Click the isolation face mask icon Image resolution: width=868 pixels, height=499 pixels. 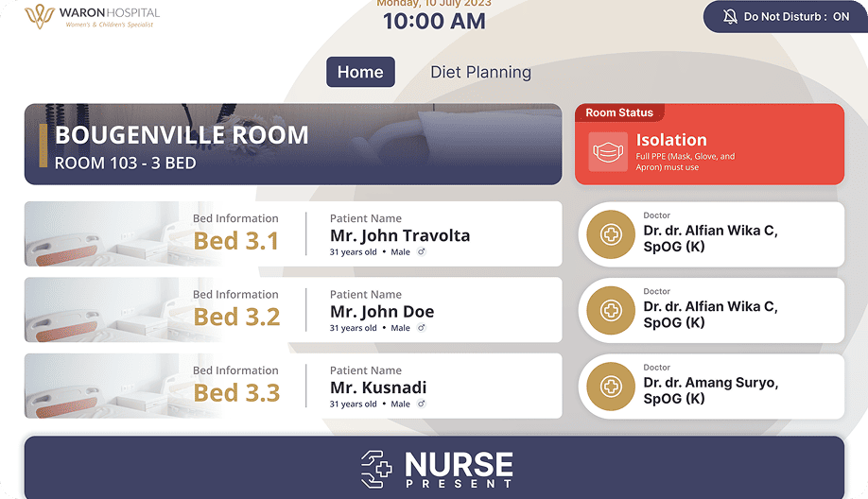point(608,152)
